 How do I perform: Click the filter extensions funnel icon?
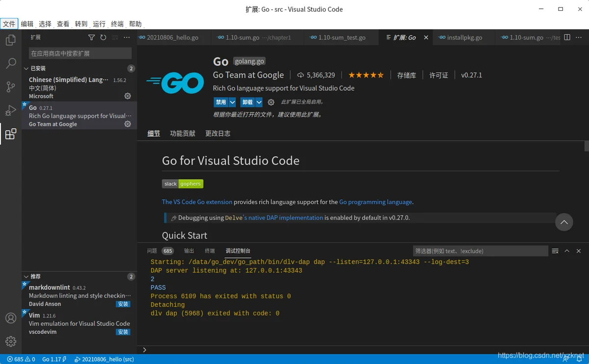click(x=91, y=37)
